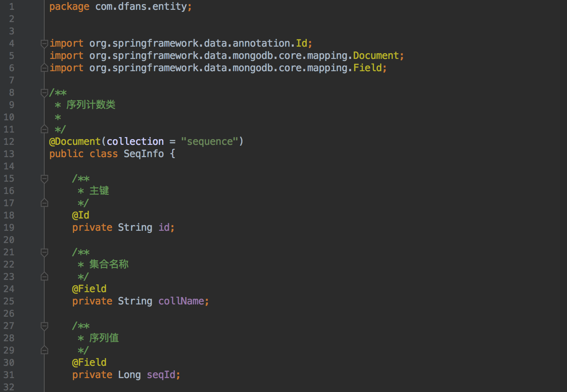Click the fold end marker on line 17
The width and height of the screenshot is (567, 392).
click(x=44, y=203)
